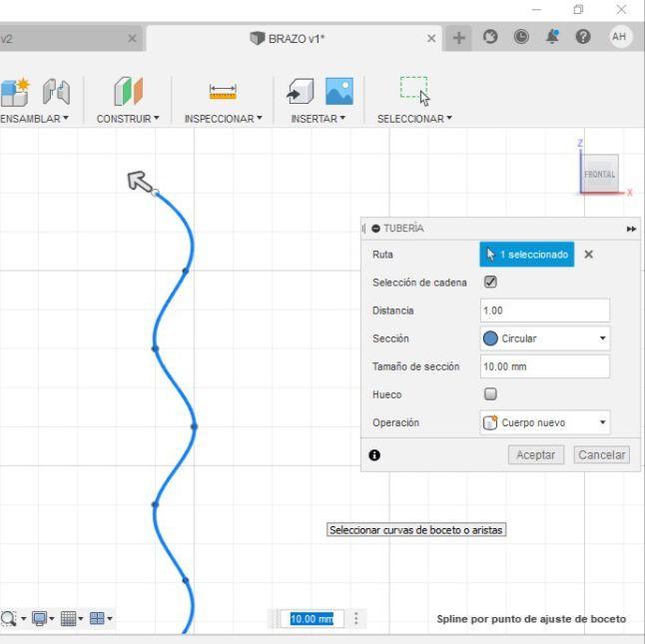This screenshot has width=645, height=644.
Task: Click the 10.00 mm canvas value box
Action: (312, 618)
